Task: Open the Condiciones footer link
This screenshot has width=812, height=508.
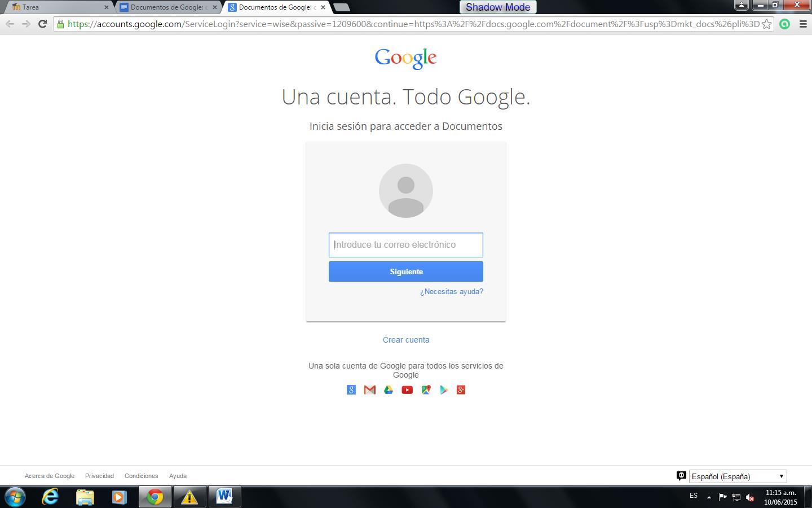Action: point(141,476)
